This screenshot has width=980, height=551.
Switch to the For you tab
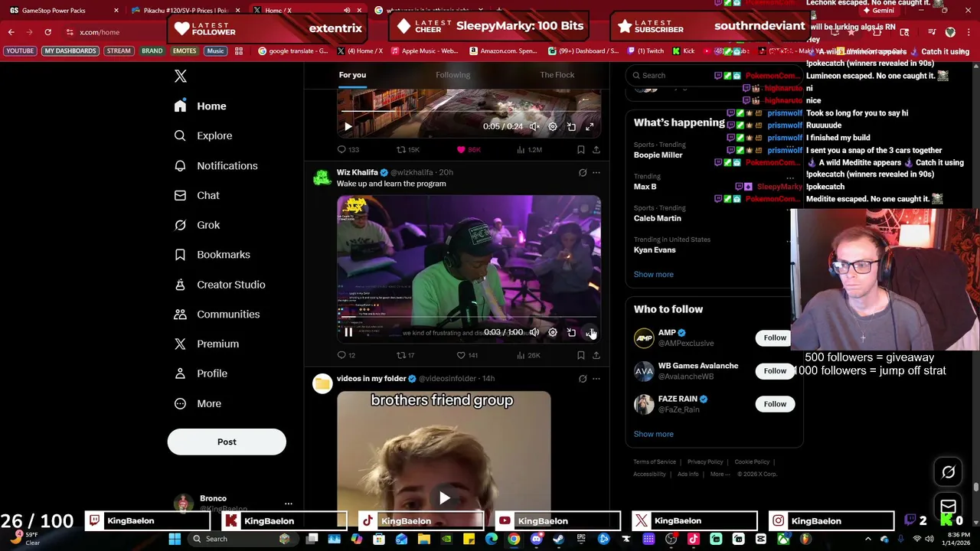[352, 75]
